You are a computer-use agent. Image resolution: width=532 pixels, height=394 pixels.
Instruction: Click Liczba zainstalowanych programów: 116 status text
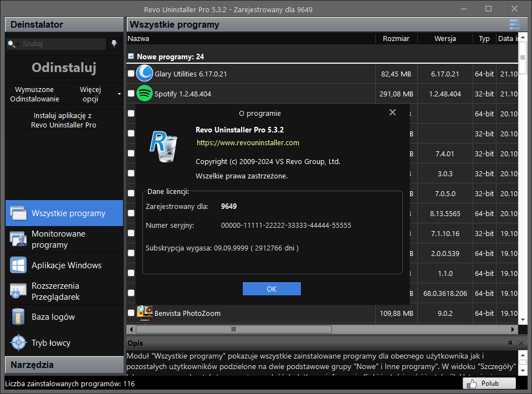70,384
